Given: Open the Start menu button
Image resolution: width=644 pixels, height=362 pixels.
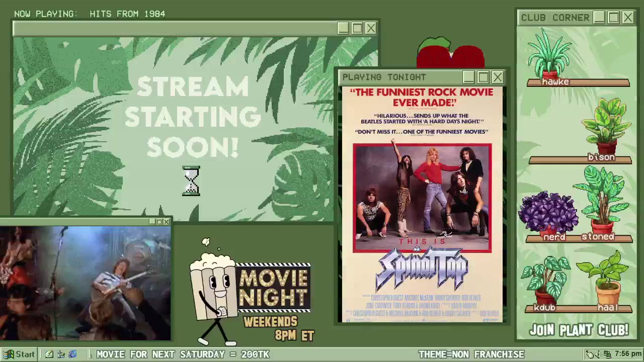Looking at the screenshot, I should tap(19, 354).
